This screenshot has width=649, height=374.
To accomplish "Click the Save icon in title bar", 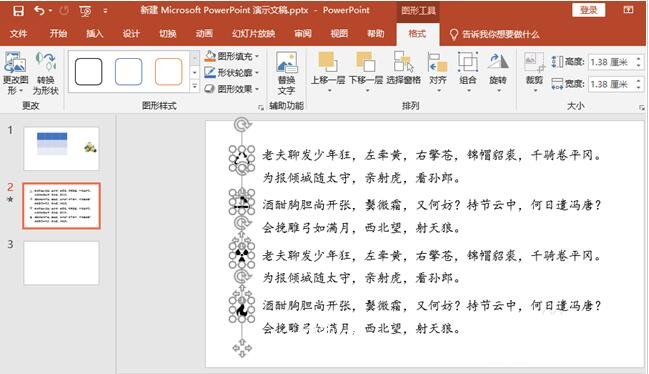I will 18,10.
